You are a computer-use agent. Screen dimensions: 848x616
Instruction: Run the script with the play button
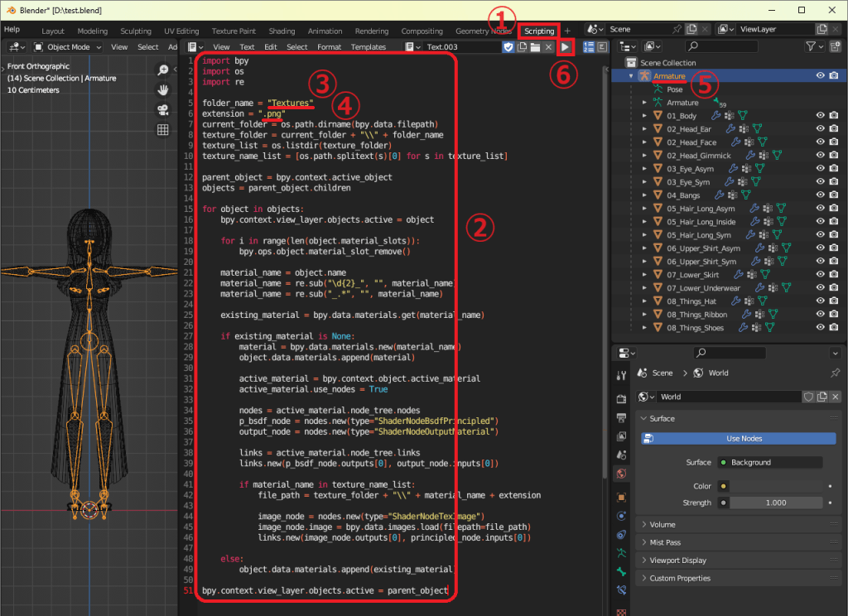tap(566, 47)
